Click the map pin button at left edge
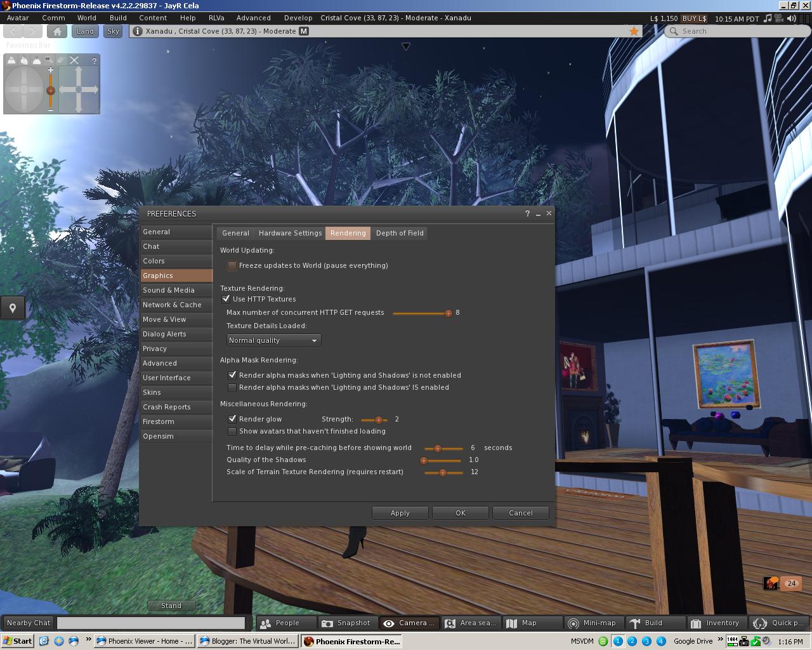 point(13,308)
